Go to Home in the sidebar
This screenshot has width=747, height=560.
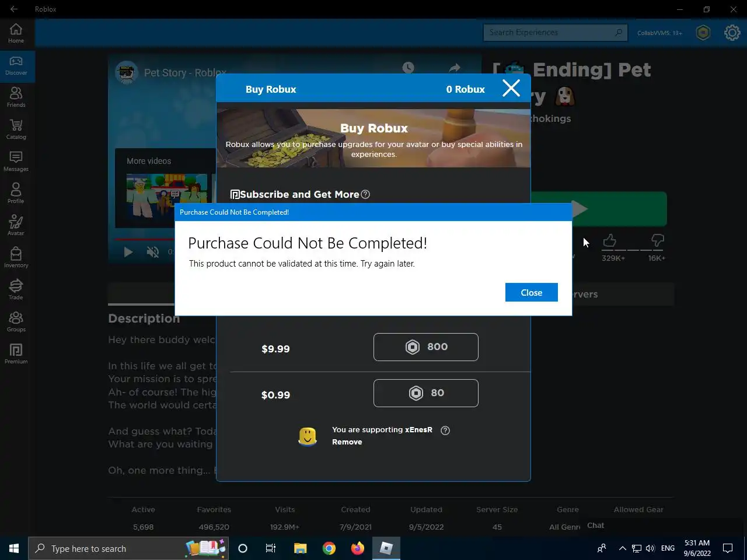click(16, 33)
